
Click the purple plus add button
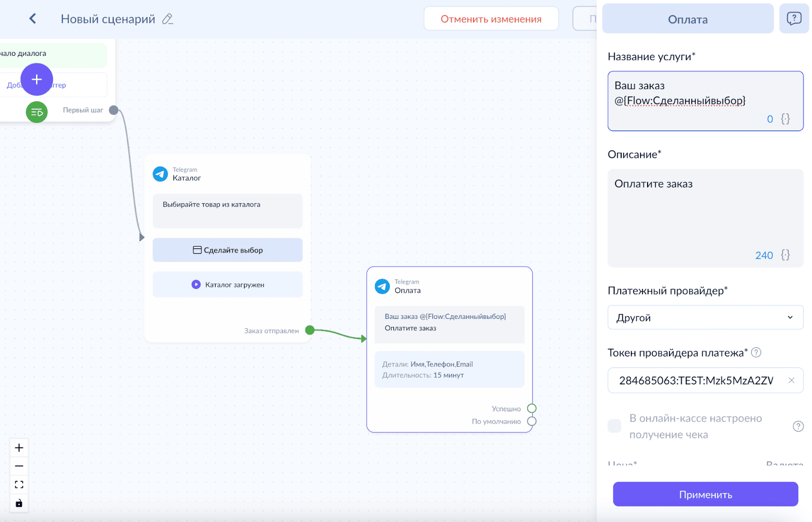coord(37,79)
